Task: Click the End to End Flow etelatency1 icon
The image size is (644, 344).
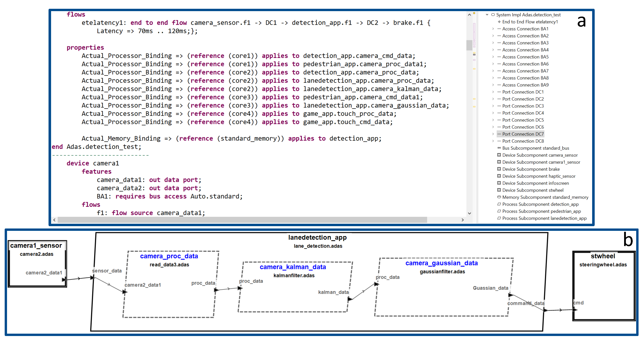Action: click(499, 22)
